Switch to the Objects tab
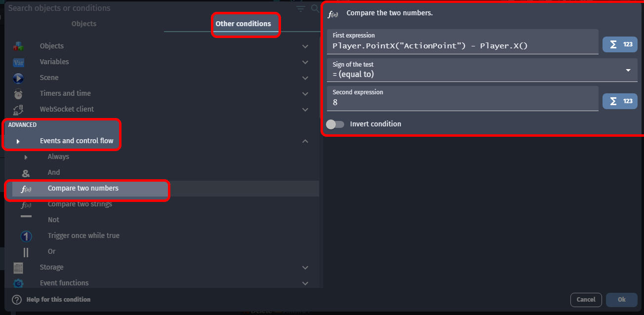The width and height of the screenshot is (644, 315). point(84,24)
